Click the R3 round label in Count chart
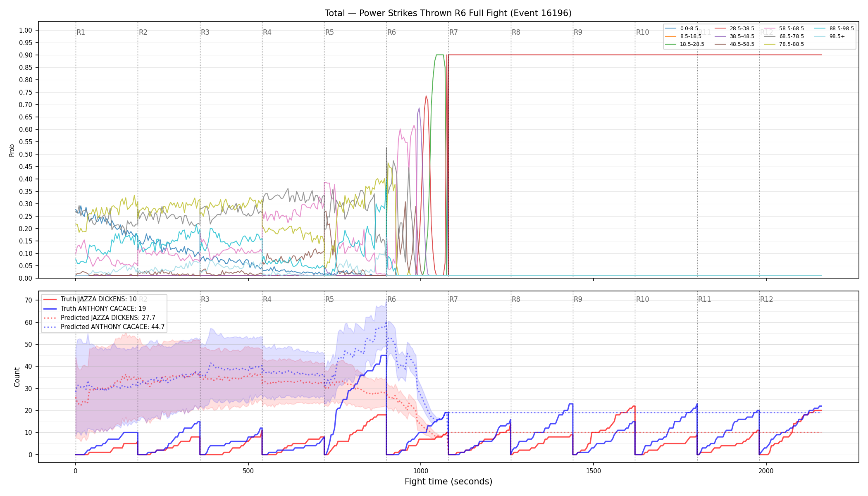Screen dimensions: 868x496 pyautogui.click(x=205, y=299)
